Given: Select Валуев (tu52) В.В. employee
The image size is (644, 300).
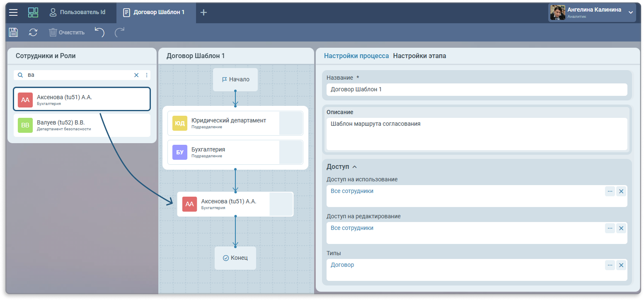Looking at the screenshot, I should click(x=82, y=125).
